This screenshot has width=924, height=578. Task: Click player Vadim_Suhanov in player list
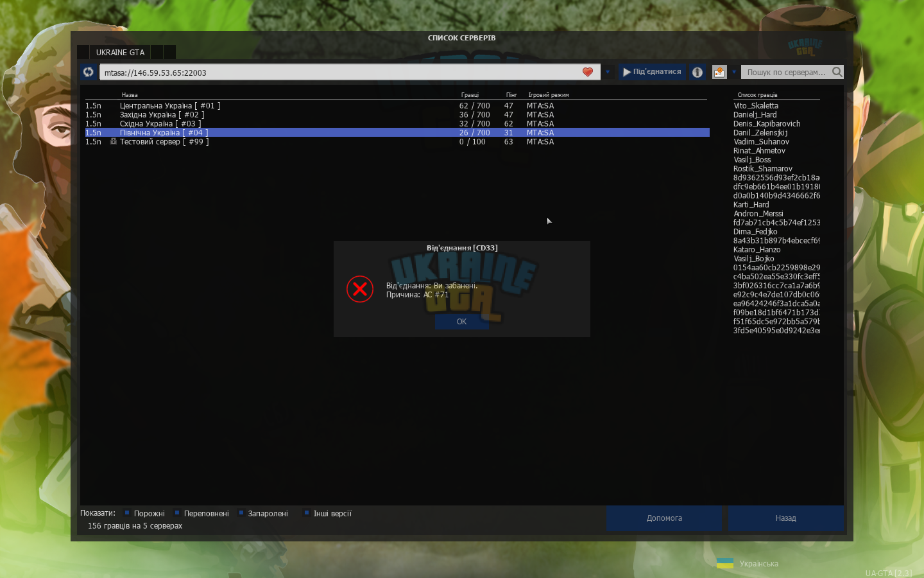(x=762, y=142)
